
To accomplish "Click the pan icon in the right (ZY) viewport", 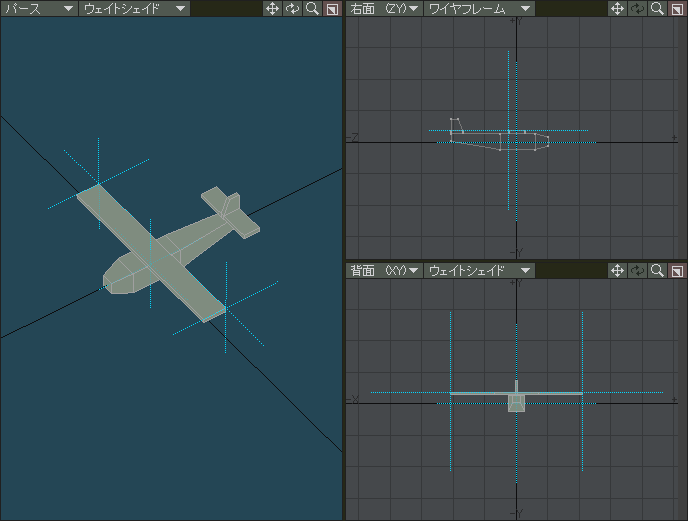I will (617, 8).
